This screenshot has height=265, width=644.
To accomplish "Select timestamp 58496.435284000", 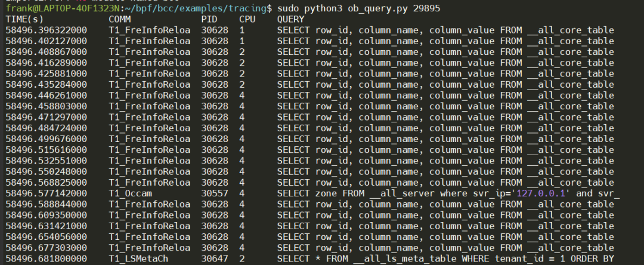I will tap(47, 85).
